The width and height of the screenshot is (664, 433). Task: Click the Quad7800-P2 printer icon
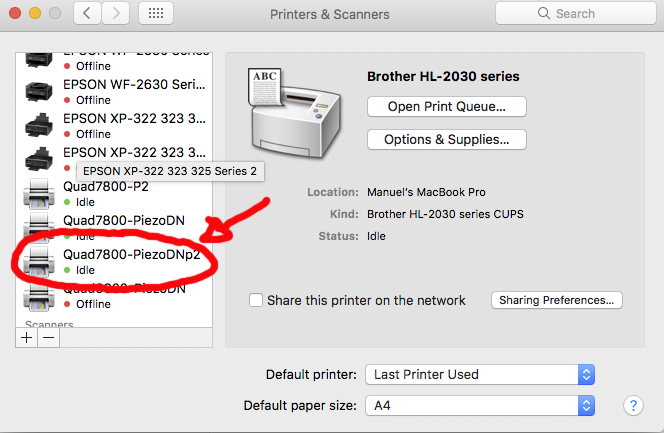[x=40, y=193]
